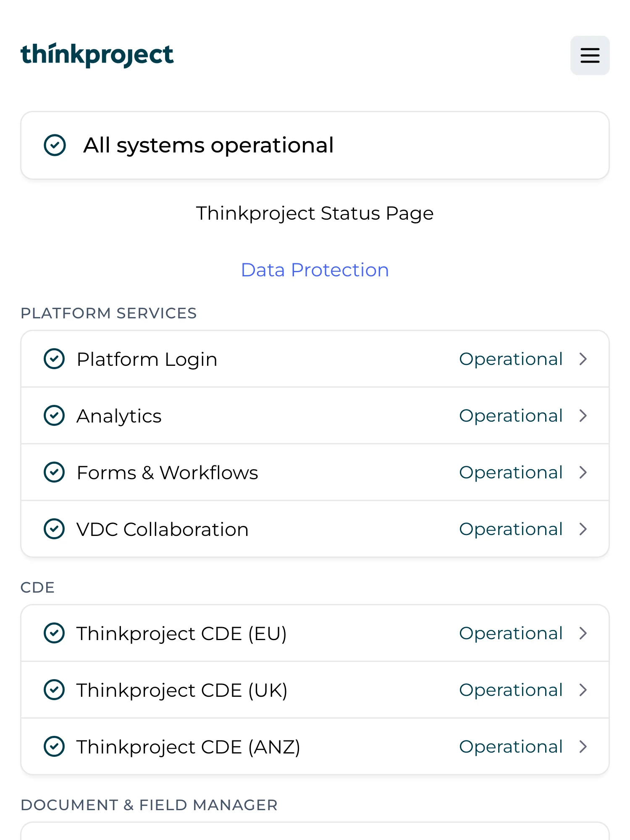This screenshot has height=840, width=630.
Task: Click the thinkproject logo
Action: [x=97, y=55]
